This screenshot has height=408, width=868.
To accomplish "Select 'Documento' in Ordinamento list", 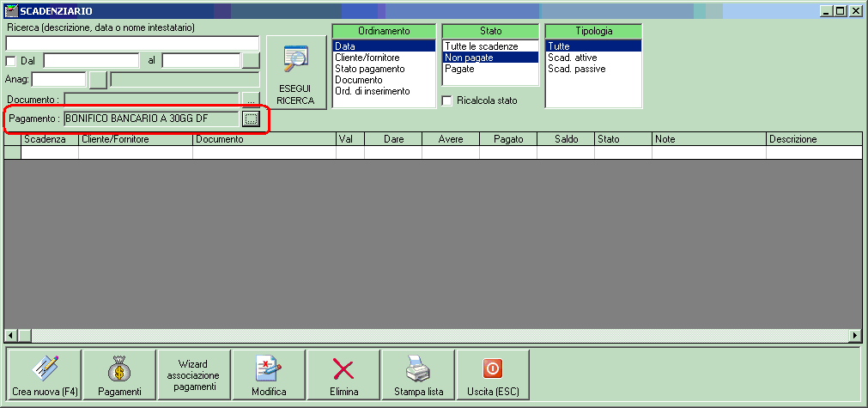I will pyautogui.click(x=384, y=80).
